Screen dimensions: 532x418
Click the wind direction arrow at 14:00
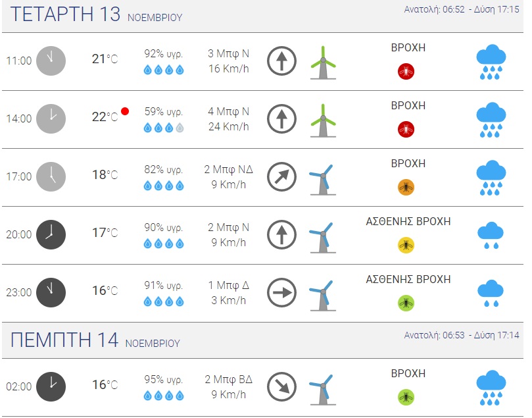[281, 119]
